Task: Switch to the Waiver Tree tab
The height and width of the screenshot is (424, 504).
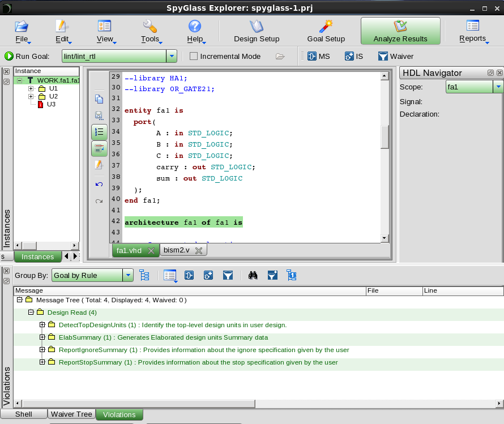Action: 71,414
